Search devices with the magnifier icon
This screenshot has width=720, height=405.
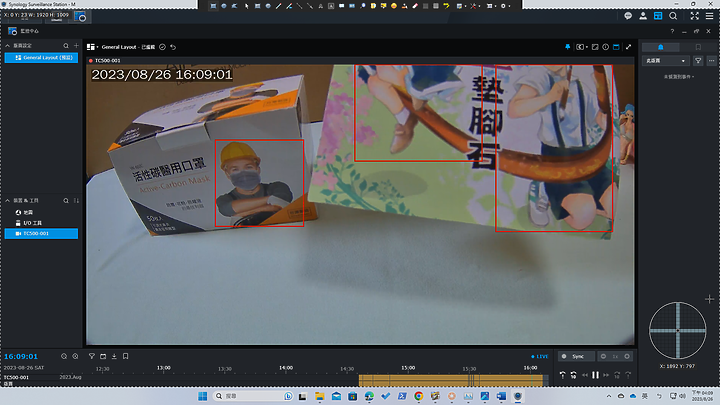click(x=66, y=201)
